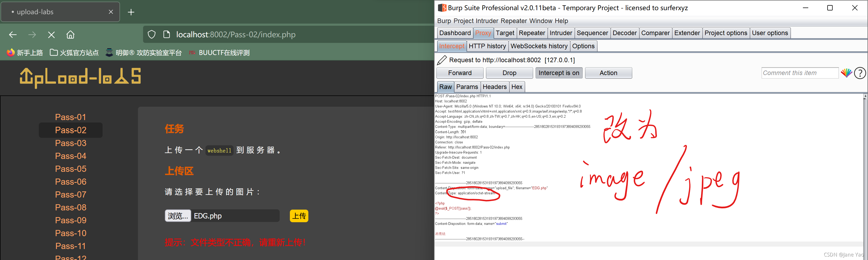Open Burp help question mark icon
The height and width of the screenshot is (260, 868).
coord(860,73)
